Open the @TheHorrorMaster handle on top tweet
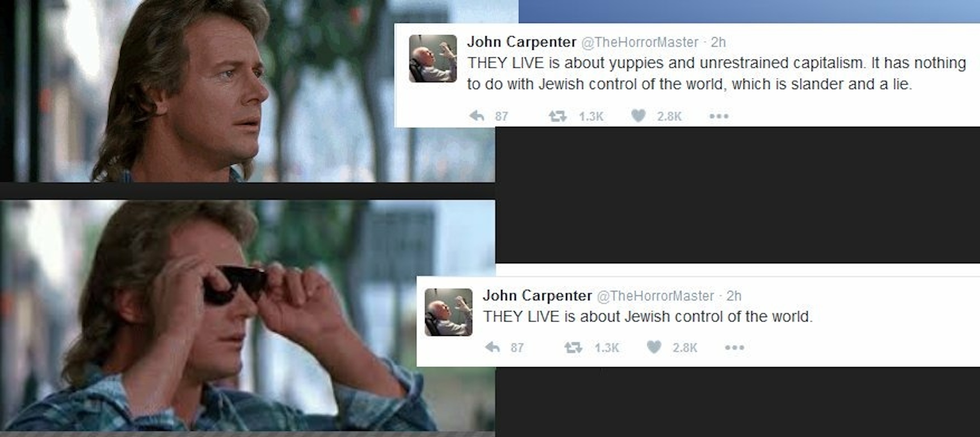This screenshot has height=437, width=980. [640, 42]
